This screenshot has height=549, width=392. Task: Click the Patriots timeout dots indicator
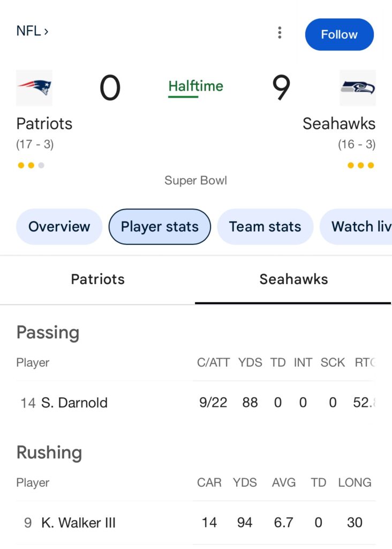(31, 165)
